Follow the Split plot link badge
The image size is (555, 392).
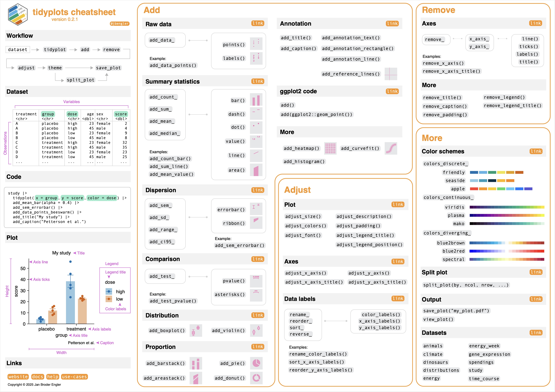pos(536,272)
